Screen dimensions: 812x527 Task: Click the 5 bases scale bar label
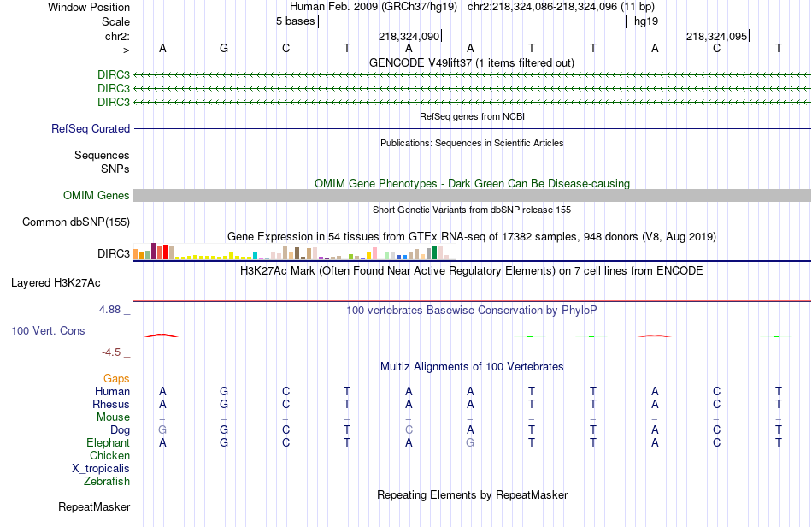coord(295,21)
